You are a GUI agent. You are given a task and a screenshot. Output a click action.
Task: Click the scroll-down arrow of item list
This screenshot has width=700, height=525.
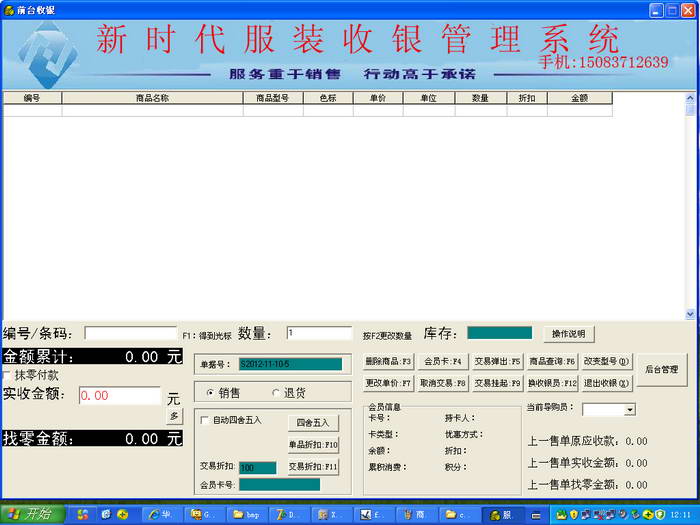[x=690, y=314]
